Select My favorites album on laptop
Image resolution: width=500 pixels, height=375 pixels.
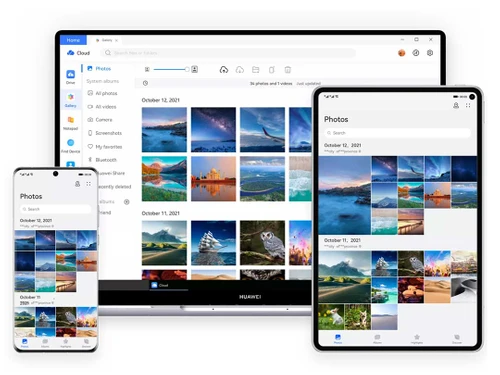click(105, 147)
